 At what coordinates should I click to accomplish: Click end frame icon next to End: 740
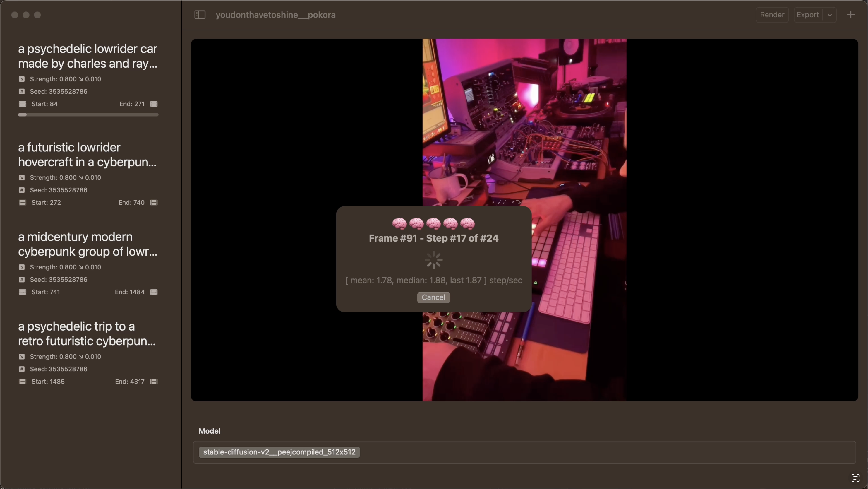(x=154, y=203)
